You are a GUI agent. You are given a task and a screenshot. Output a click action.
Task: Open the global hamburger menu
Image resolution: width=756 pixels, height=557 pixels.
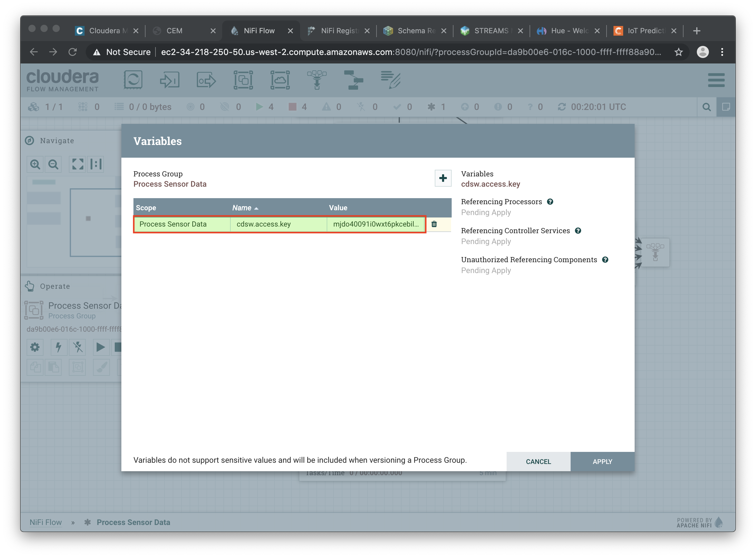tap(716, 80)
